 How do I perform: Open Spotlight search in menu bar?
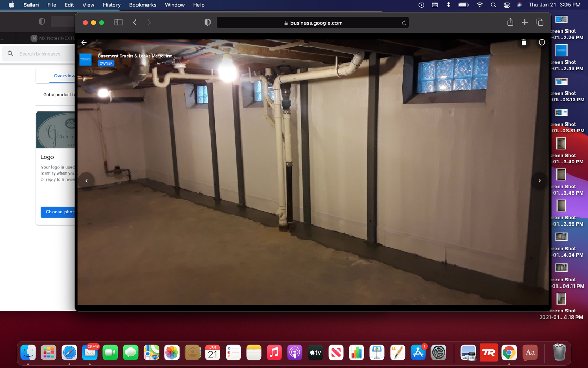493,5
